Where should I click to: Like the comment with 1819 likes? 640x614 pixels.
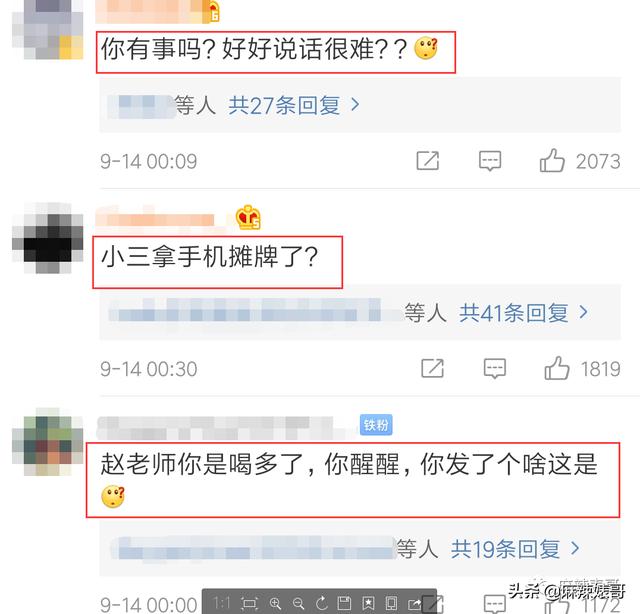(557, 368)
